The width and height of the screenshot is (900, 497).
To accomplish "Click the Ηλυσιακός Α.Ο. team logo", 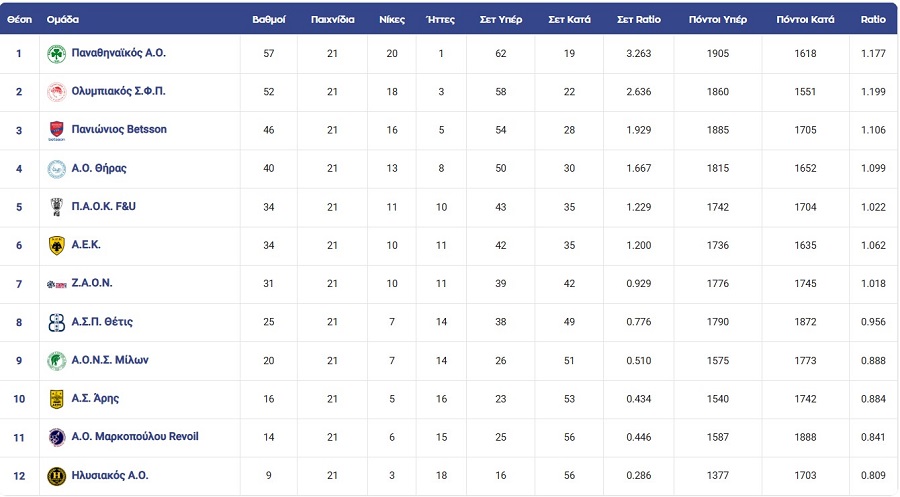I will (x=57, y=476).
